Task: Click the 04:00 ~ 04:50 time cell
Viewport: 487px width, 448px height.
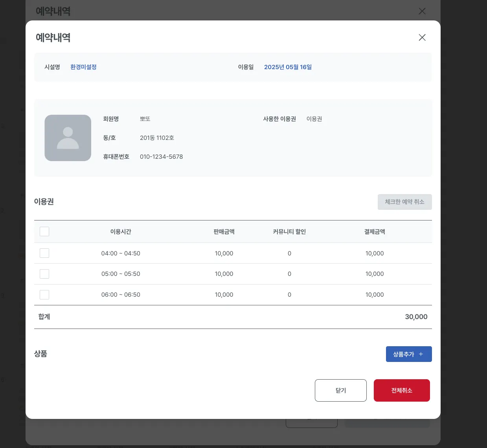Action: 121,253
